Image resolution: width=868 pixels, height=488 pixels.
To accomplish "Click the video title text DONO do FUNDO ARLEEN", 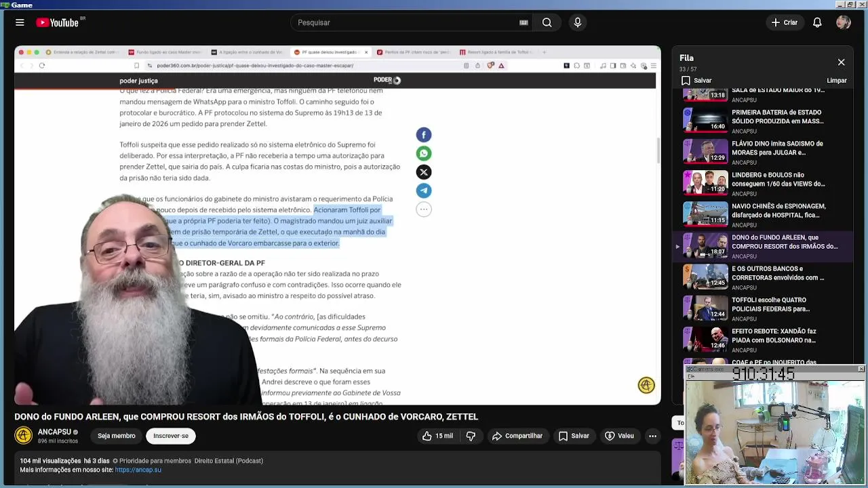I will (x=246, y=417).
